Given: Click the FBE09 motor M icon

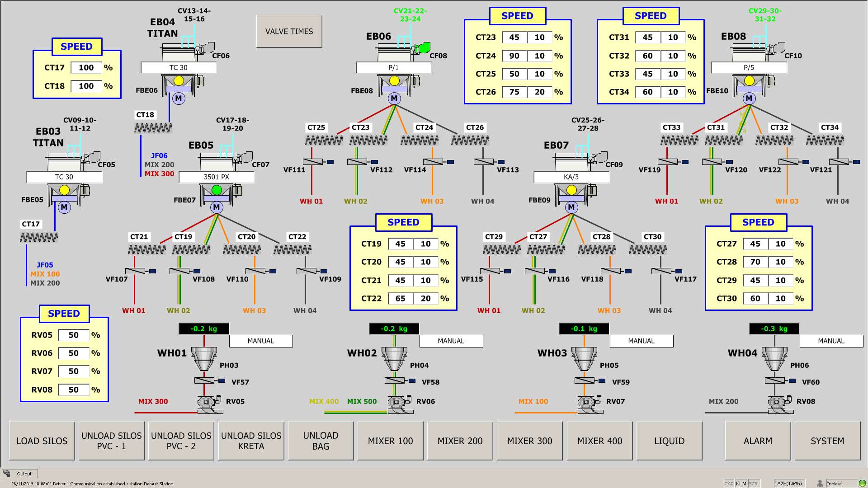Looking at the screenshot, I should click(571, 207).
